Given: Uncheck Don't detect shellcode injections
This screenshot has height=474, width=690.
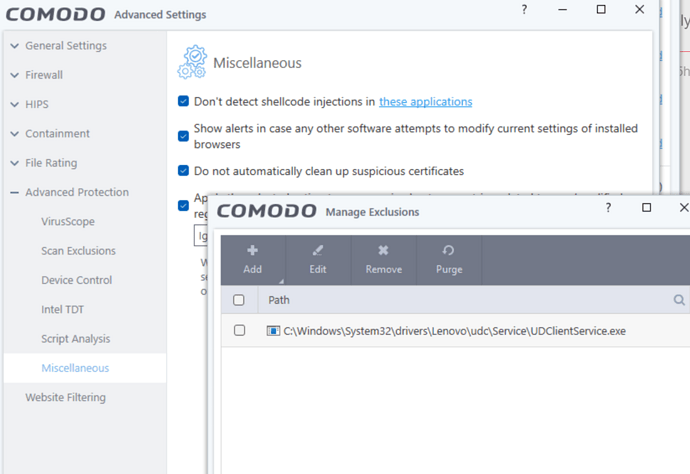Looking at the screenshot, I should pos(184,101).
